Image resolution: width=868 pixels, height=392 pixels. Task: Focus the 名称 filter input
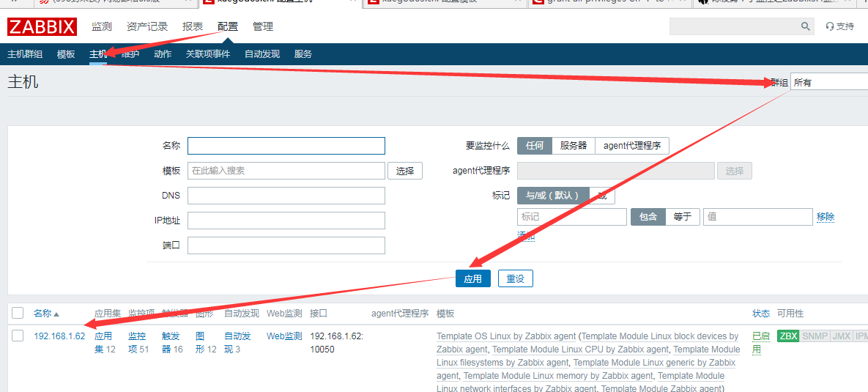pos(286,146)
